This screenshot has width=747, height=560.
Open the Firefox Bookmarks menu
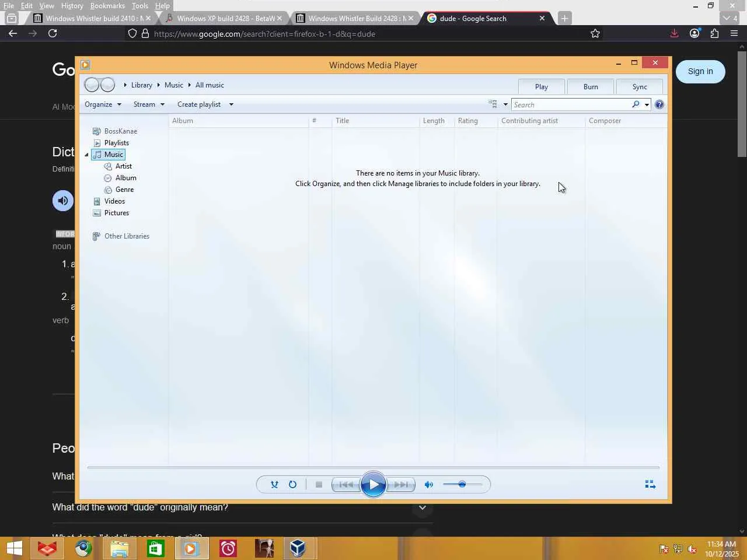click(107, 6)
